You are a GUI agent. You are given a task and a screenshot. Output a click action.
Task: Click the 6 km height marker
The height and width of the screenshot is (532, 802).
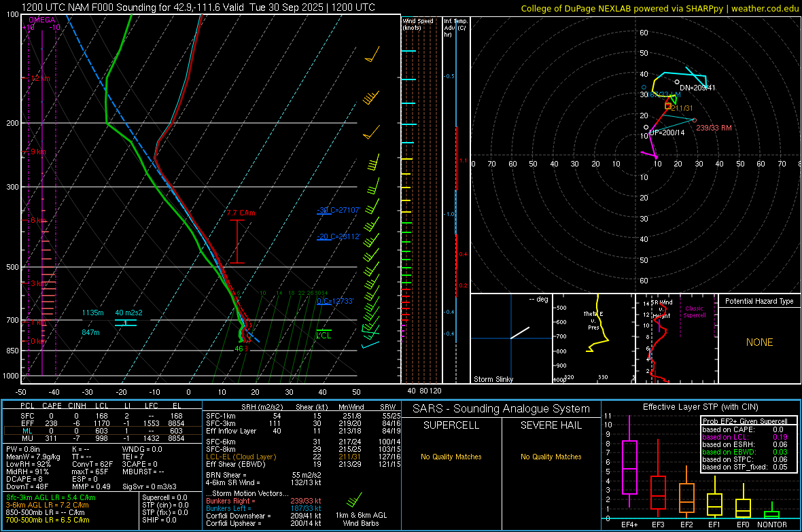click(x=39, y=220)
